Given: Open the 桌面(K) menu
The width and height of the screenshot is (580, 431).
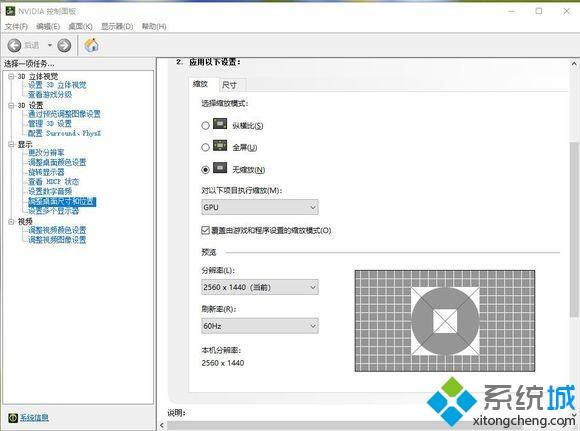Looking at the screenshot, I should point(80,26).
